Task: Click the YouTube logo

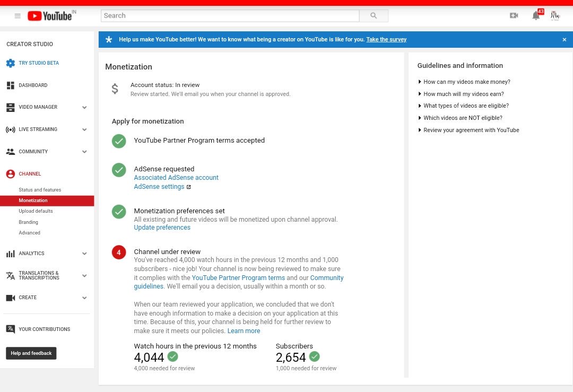Action: click(x=50, y=16)
